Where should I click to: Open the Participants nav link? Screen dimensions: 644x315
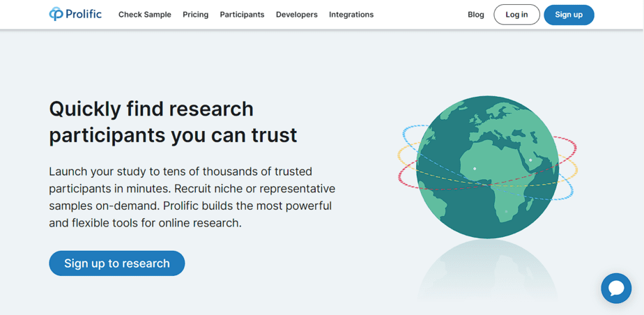[242, 15]
